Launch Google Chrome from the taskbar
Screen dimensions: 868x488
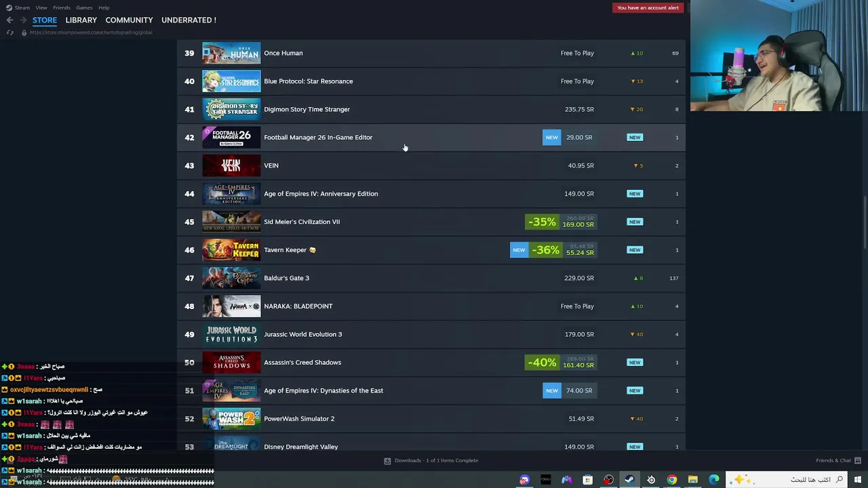tap(671, 480)
